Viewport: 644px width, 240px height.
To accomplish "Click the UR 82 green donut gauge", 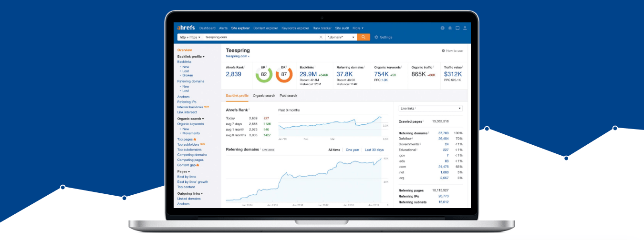I will 264,74.
